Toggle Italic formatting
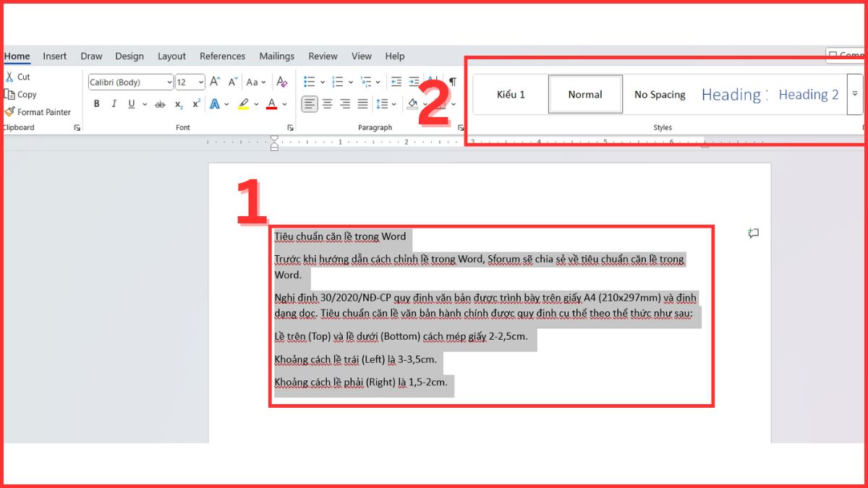 click(114, 104)
